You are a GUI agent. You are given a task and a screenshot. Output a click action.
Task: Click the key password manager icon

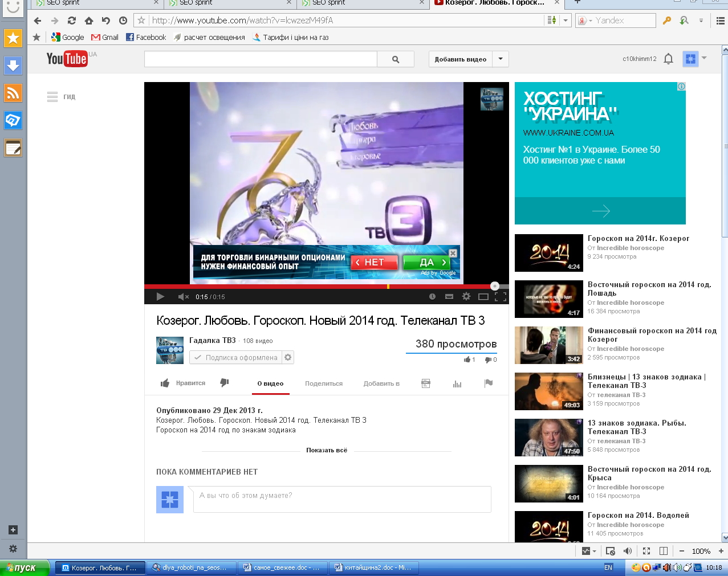coord(667,21)
